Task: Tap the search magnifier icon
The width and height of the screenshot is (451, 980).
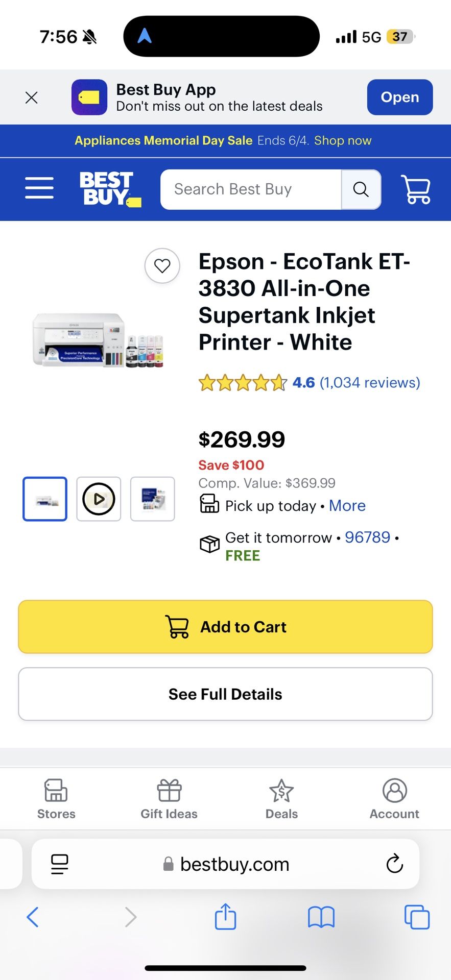Action: tap(361, 189)
